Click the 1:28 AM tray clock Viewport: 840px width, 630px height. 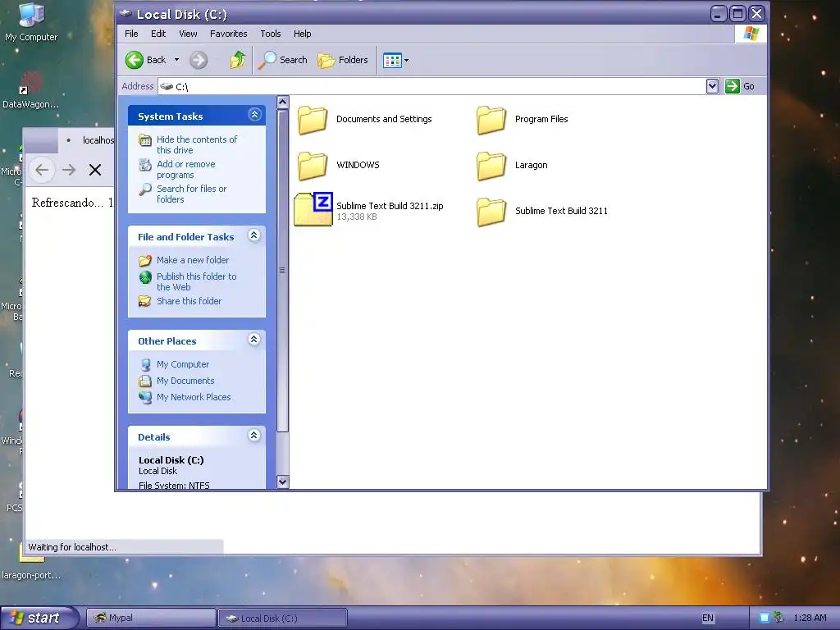coord(810,618)
